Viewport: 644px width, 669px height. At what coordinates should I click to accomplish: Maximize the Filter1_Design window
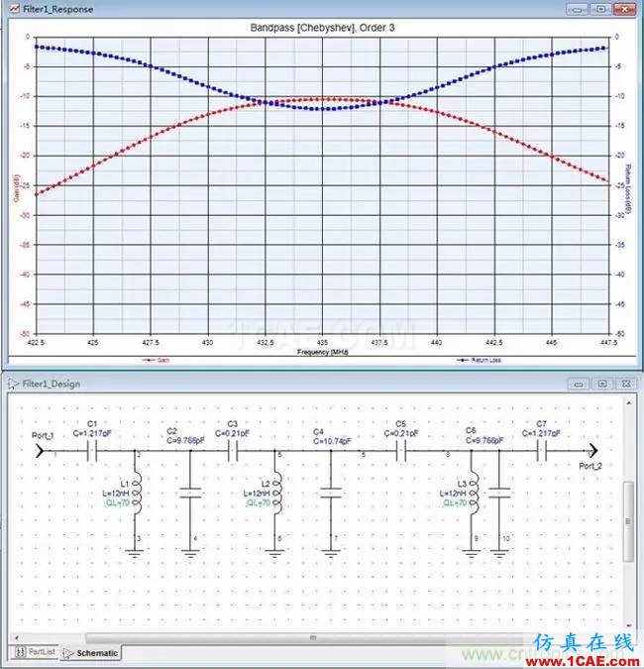pos(602,384)
